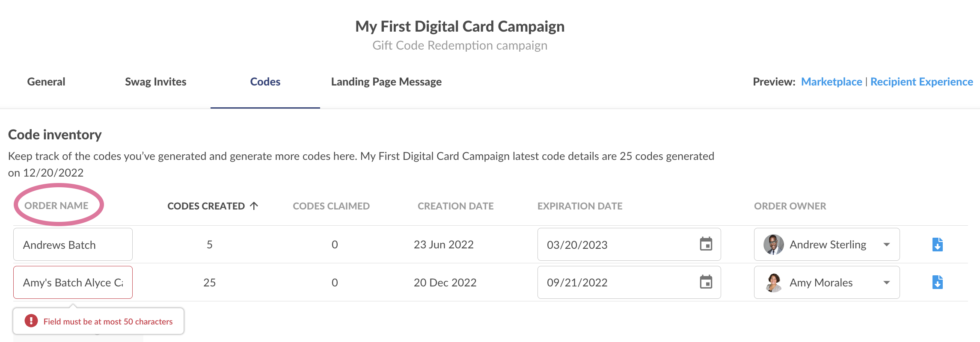Sort by the Order Name column header
Screen dimensions: 980x342
56,206
